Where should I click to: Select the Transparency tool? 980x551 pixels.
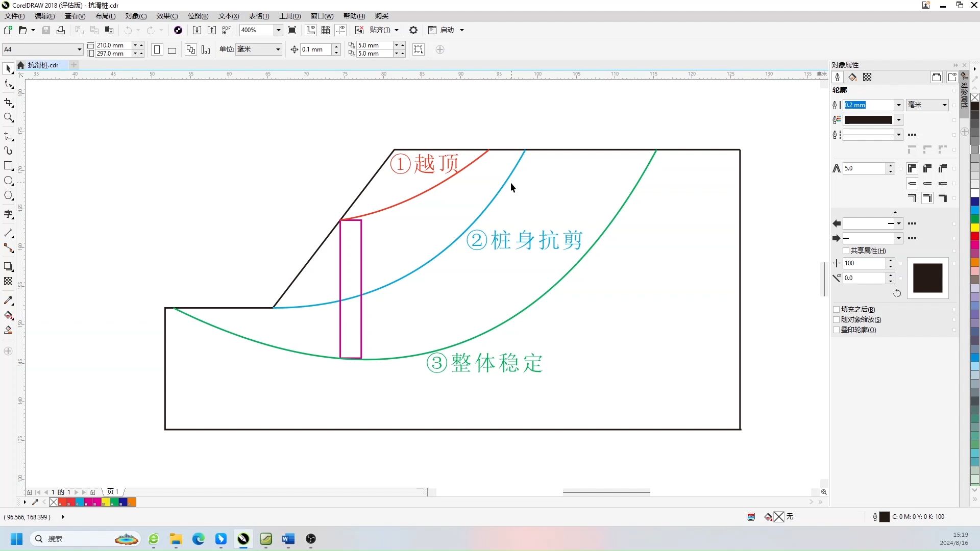click(8, 281)
